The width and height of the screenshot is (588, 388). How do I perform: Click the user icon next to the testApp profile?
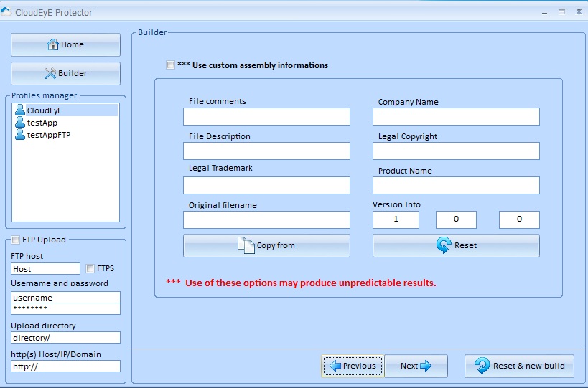pyautogui.click(x=20, y=123)
